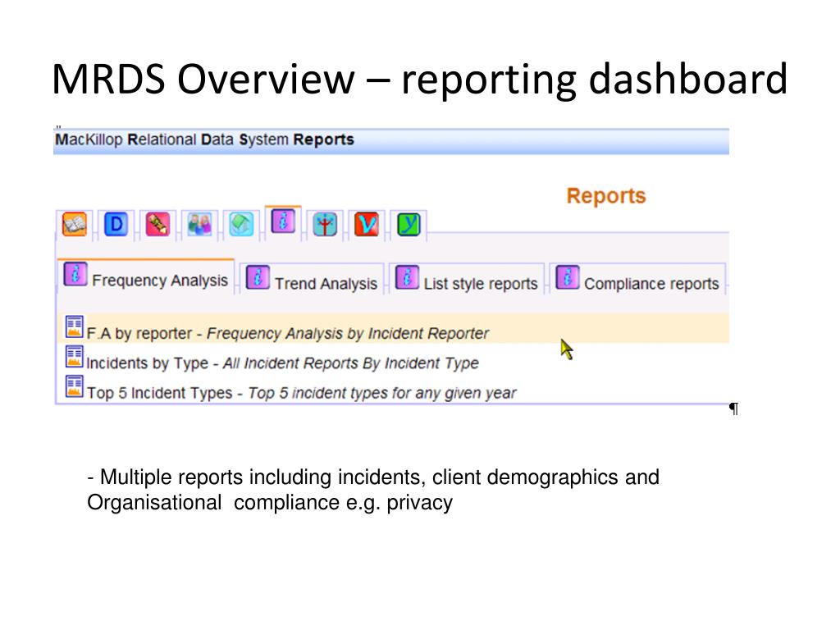Click the info icon on Frequency Analysis tab
Image resolution: width=840 pixels, height=630 pixels.
(x=75, y=274)
